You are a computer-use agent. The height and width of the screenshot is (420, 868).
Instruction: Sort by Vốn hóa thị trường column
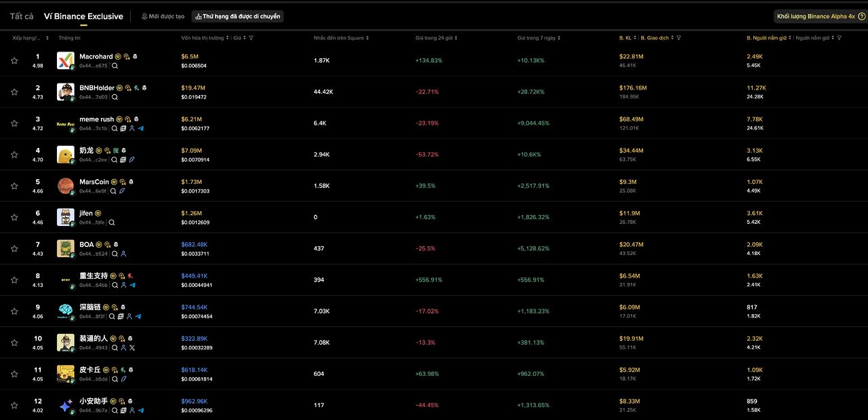coord(203,38)
